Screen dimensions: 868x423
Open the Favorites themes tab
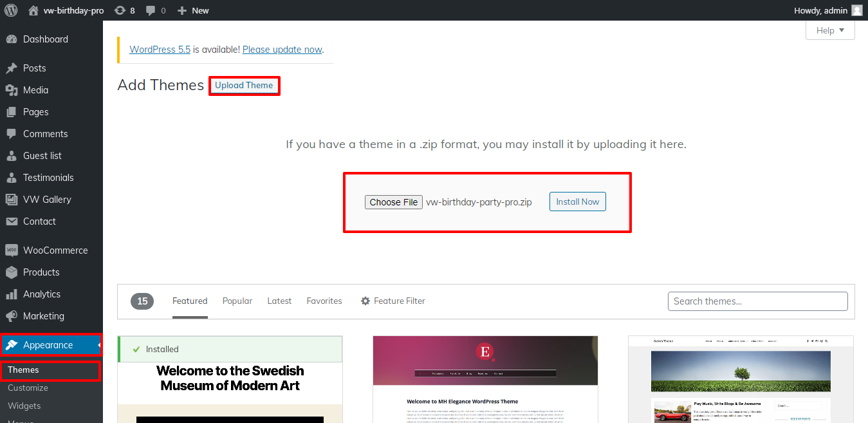(324, 301)
